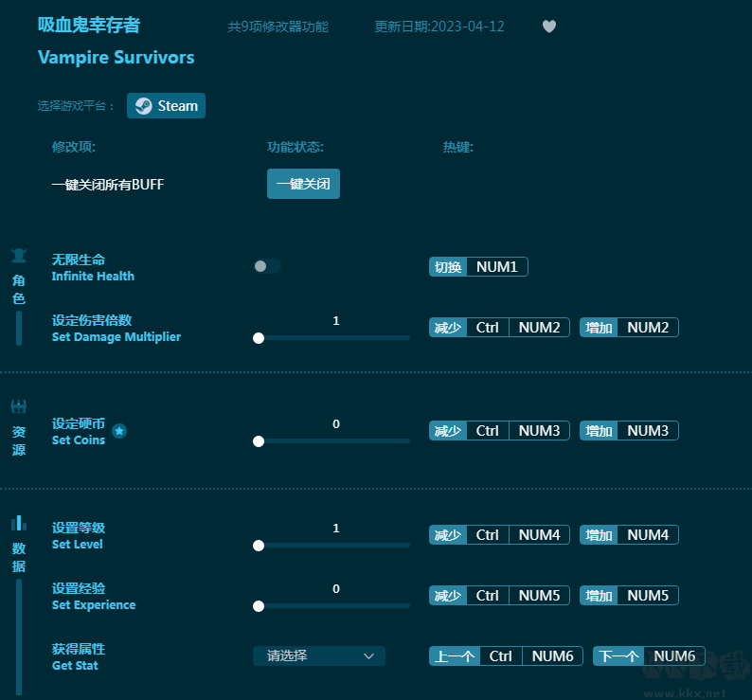The width and height of the screenshot is (752, 700).
Task: Open the Get Stat 请选择 dropdown
Action: click(x=319, y=655)
